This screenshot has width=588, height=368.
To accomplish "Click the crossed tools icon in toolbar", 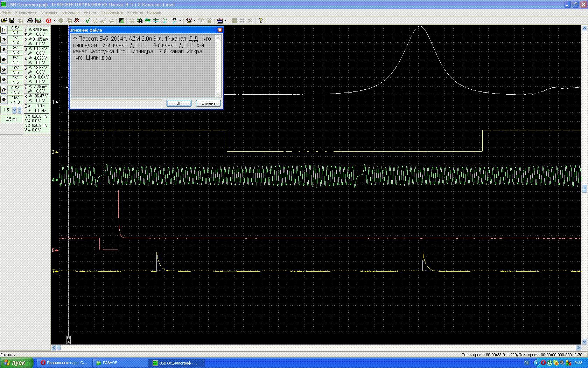I will (x=77, y=21).
